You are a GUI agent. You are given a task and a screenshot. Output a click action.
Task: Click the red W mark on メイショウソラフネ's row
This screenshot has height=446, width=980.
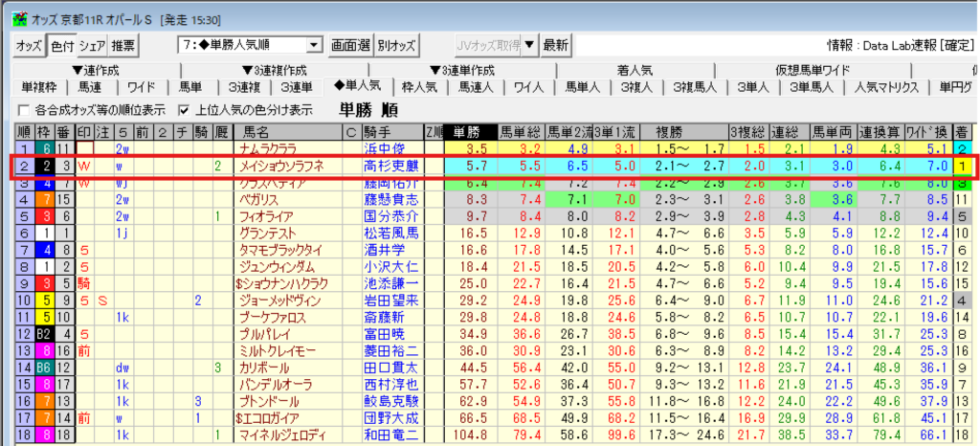click(x=84, y=166)
